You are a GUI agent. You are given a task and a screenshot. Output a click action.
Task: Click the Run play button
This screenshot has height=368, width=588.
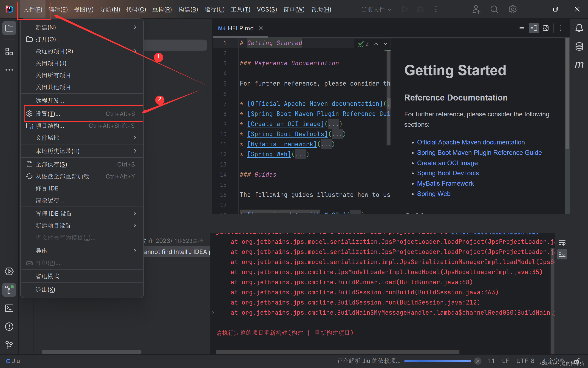pyautogui.click(x=404, y=9)
